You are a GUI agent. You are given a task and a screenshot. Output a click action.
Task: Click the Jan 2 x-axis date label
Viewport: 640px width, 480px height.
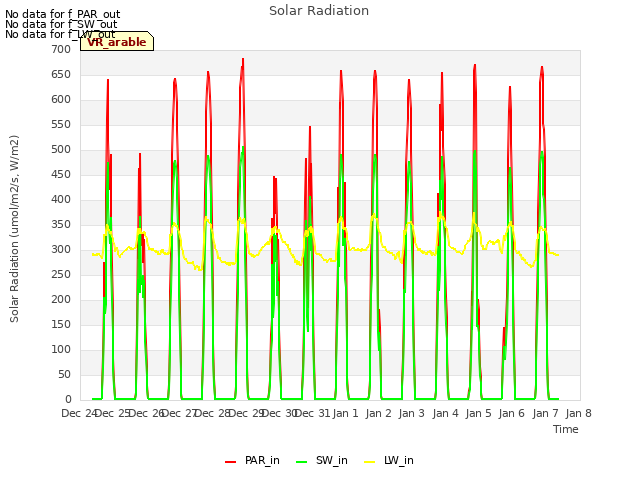[379, 413]
